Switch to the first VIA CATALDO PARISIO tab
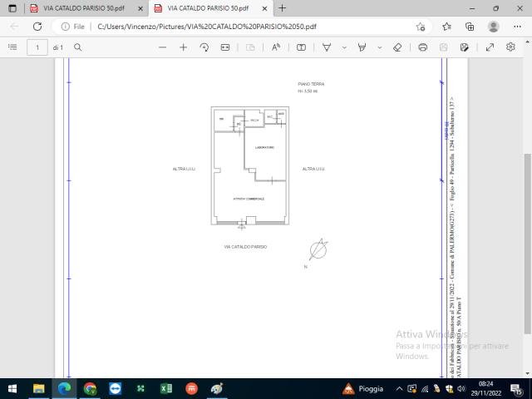 (x=83, y=8)
